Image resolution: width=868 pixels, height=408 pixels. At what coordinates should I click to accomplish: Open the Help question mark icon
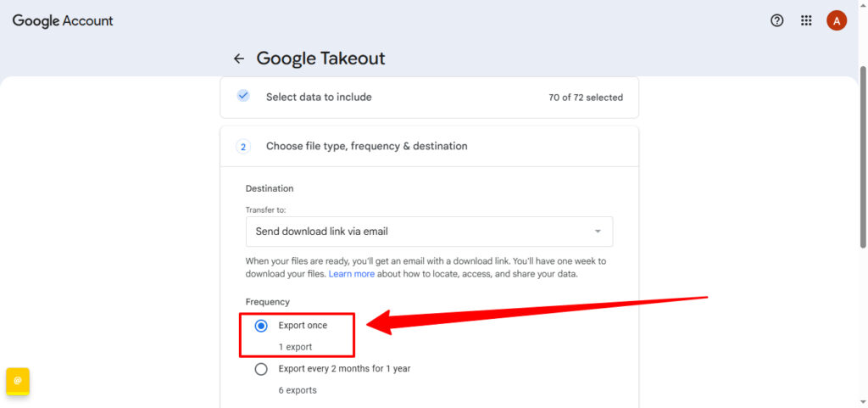pos(776,20)
